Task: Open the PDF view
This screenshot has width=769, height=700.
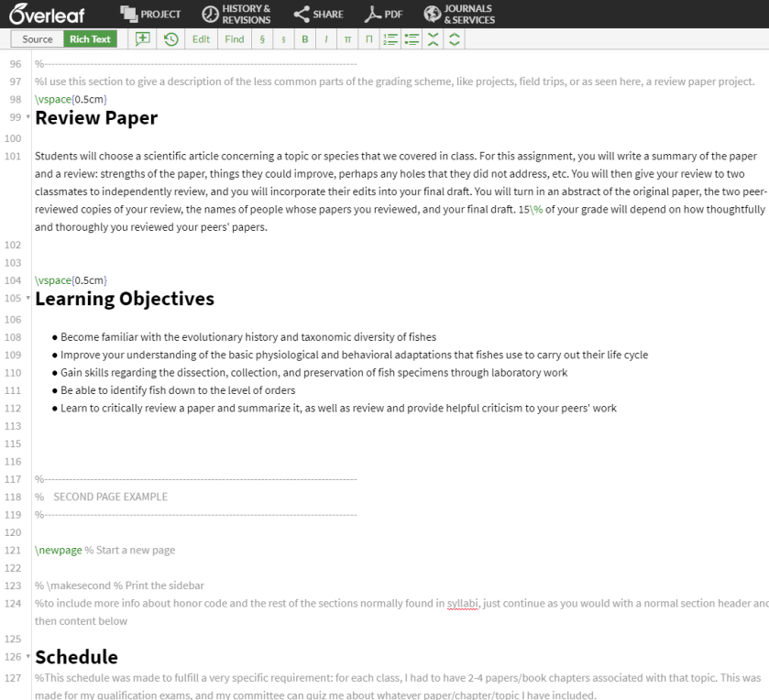Action: [x=383, y=15]
